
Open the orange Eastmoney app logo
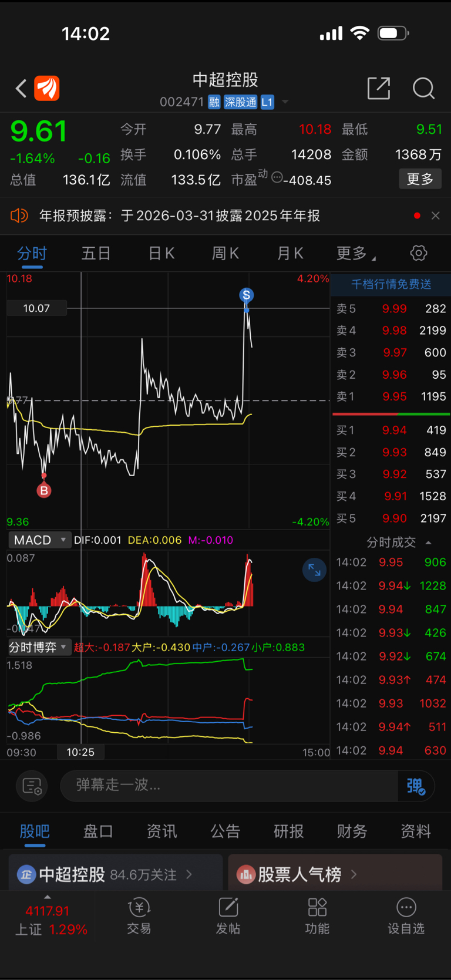click(x=47, y=89)
